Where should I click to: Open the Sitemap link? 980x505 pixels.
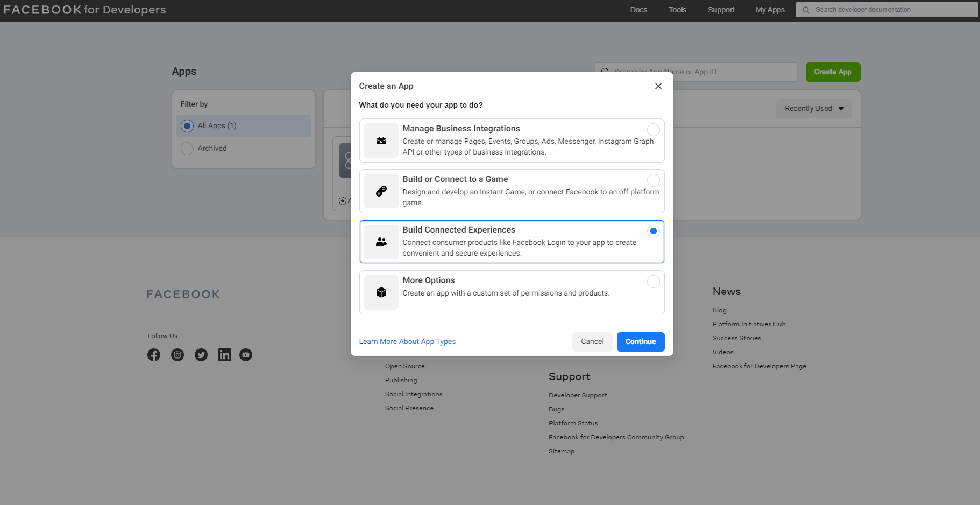point(561,451)
